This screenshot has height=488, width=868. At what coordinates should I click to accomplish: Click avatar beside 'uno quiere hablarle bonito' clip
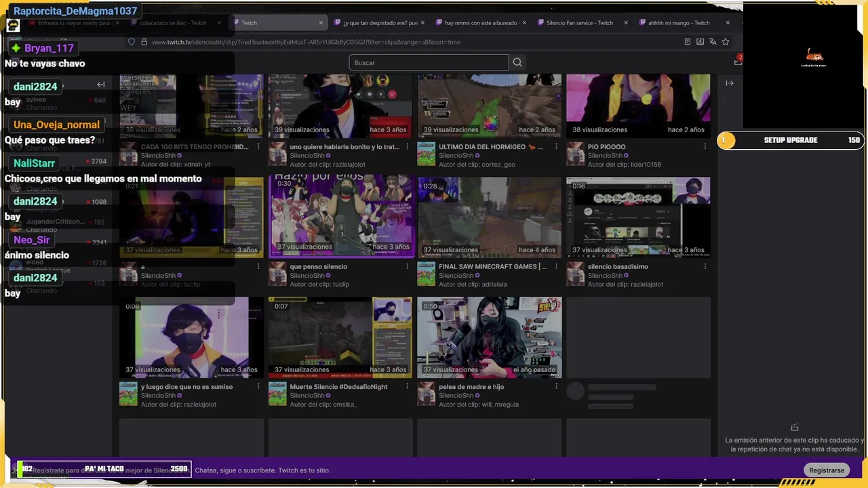[x=277, y=154]
